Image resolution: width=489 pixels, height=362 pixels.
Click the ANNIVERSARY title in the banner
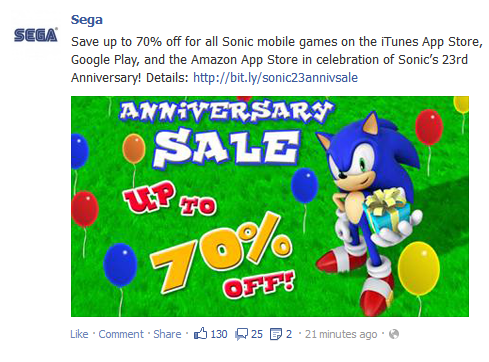point(226,110)
